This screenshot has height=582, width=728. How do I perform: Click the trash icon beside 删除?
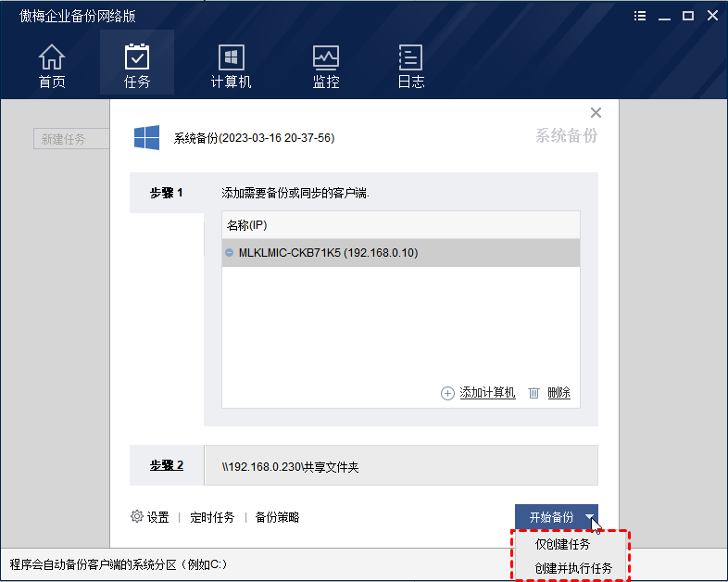(533, 393)
